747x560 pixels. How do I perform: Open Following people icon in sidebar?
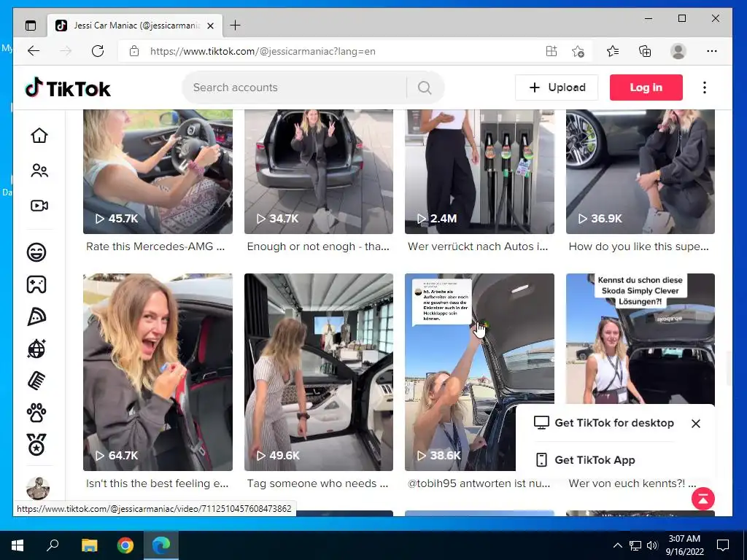[39, 171]
